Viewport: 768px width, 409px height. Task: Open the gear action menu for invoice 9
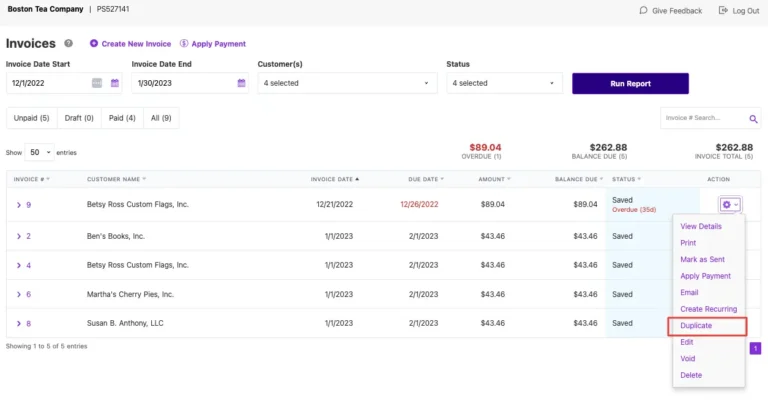(x=730, y=204)
